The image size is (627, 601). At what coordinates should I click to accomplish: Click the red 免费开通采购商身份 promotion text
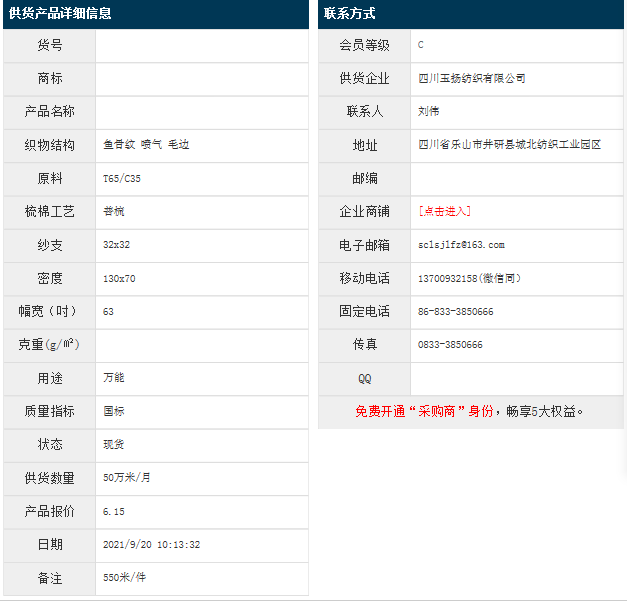pyautogui.click(x=424, y=411)
